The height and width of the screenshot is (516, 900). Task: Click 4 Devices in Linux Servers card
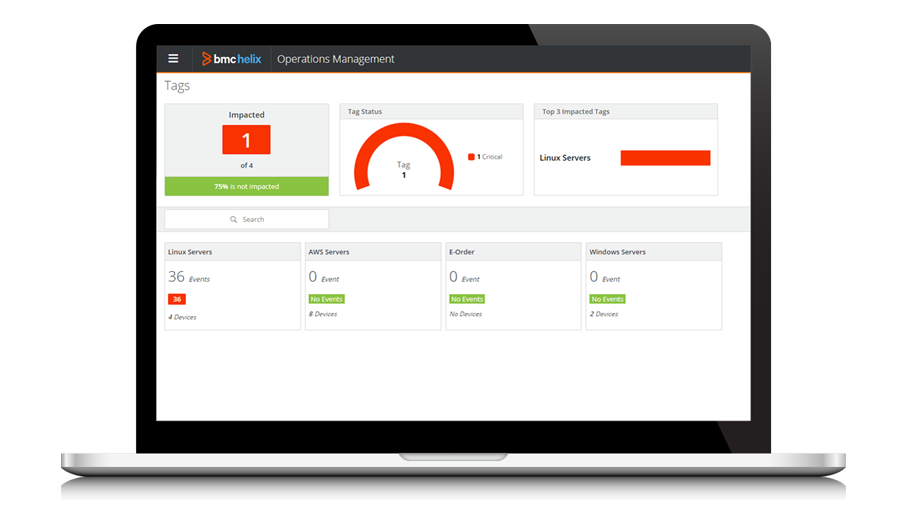click(183, 317)
